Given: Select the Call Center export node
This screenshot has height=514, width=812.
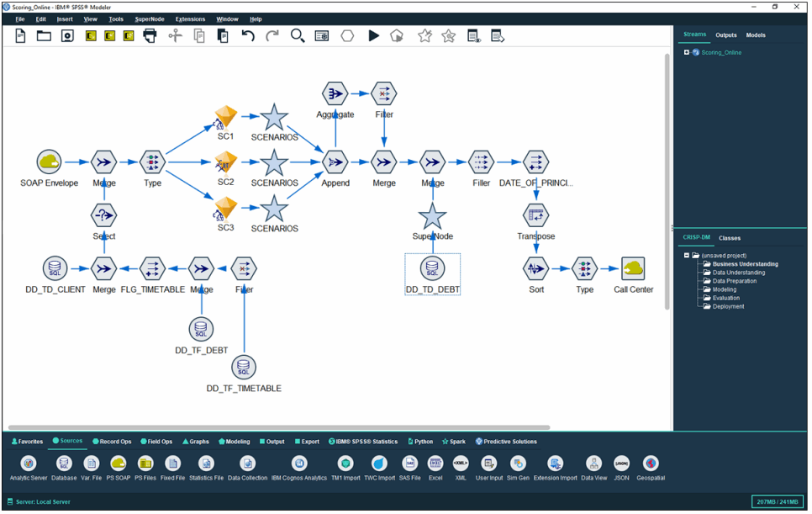Looking at the screenshot, I should tap(633, 268).
